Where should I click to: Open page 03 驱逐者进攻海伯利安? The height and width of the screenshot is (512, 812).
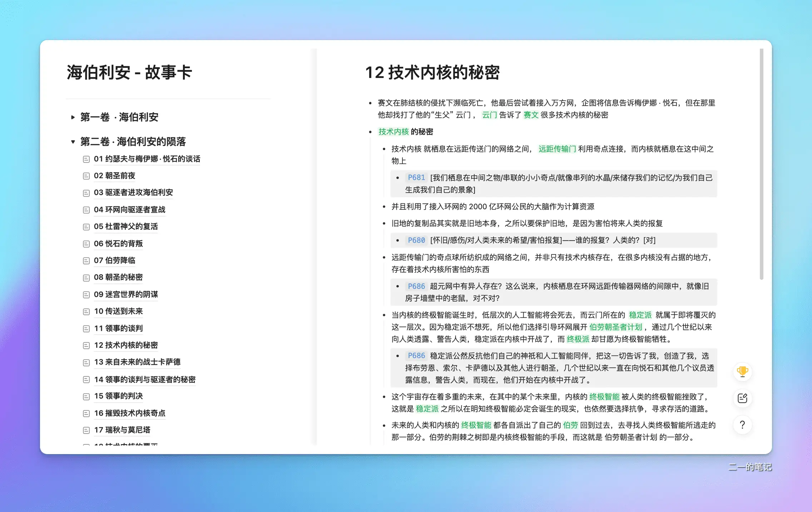click(x=133, y=192)
